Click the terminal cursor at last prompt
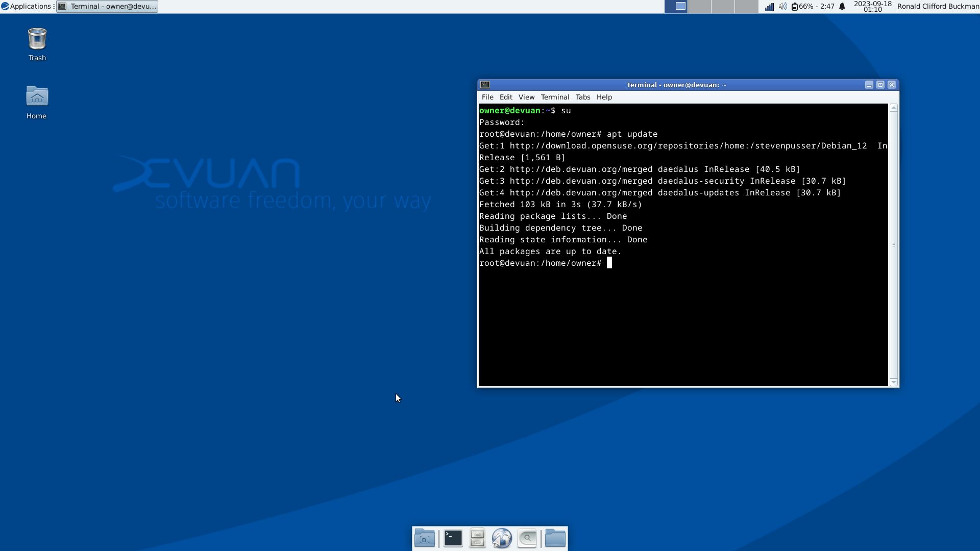Screen dimensions: 980x551 pyautogui.click(x=609, y=263)
